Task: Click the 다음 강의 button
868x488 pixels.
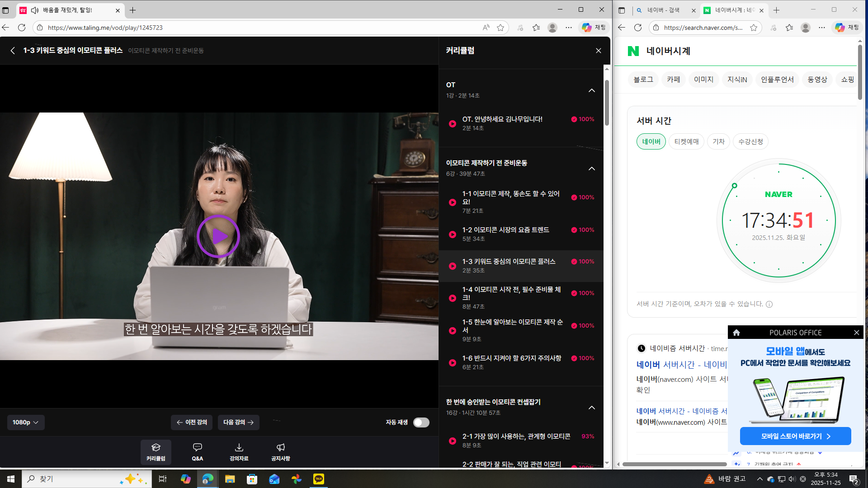Action: pos(238,422)
